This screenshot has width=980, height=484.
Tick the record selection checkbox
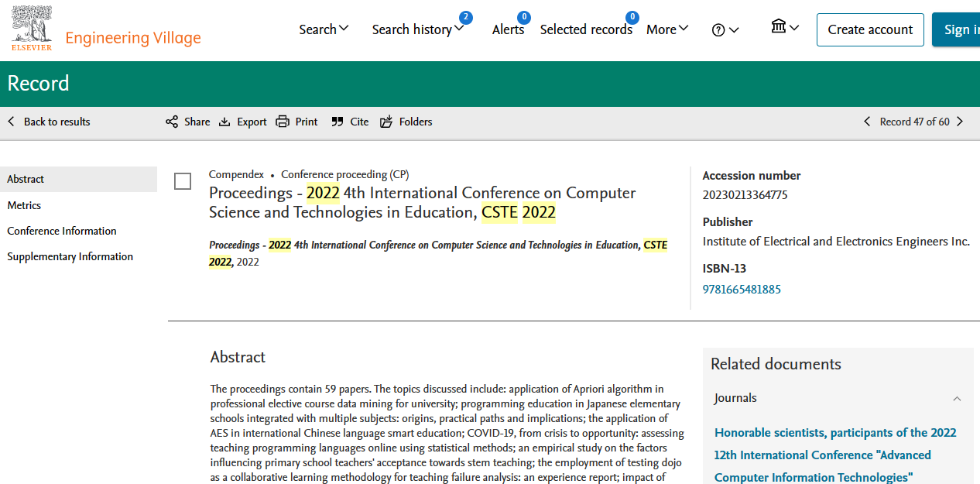pyautogui.click(x=183, y=181)
